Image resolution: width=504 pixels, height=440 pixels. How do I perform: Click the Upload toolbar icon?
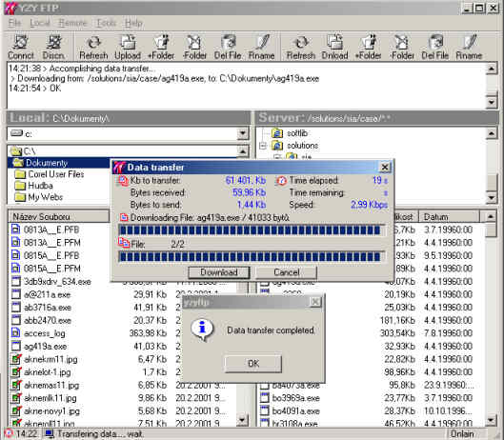[128, 47]
